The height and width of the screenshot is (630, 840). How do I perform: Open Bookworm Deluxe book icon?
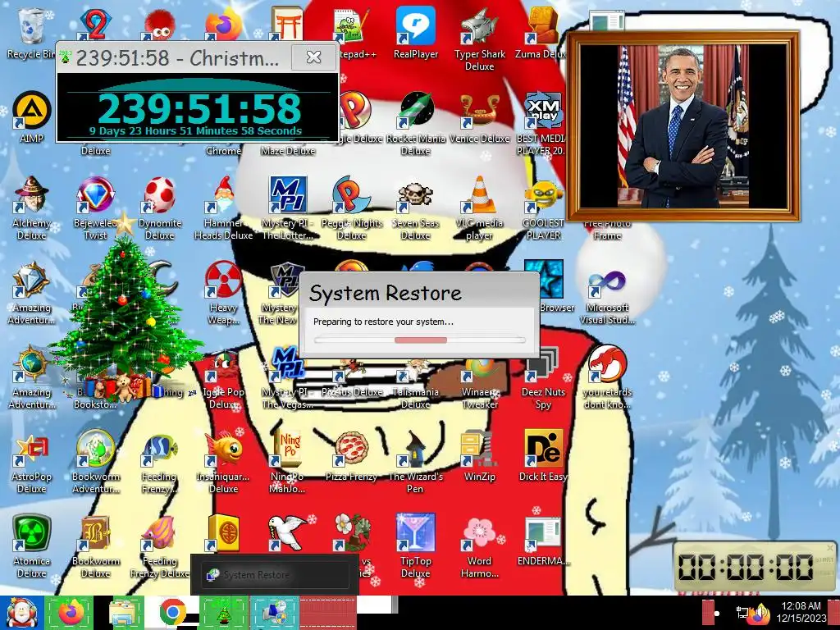point(95,546)
